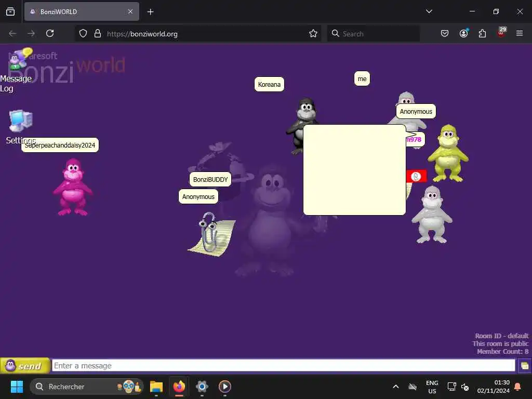Open the notification bell icon
The width and height of the screenshot is (532, 399).
518,387
